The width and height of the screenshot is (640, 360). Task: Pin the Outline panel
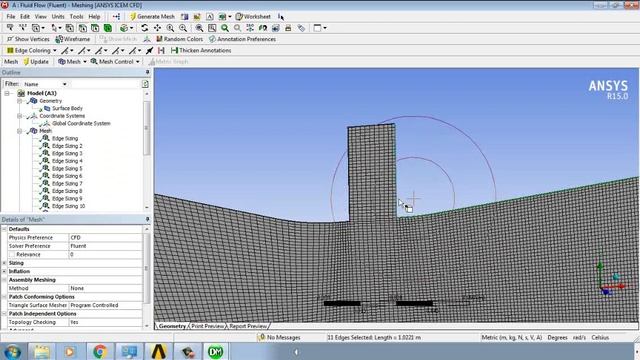coord(147,72)
